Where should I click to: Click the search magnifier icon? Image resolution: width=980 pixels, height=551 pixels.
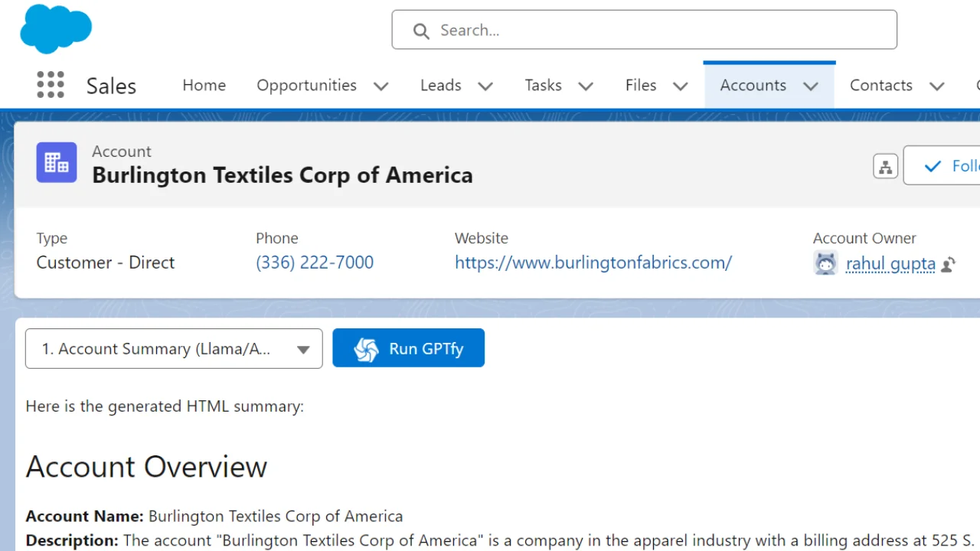(421, 31)
